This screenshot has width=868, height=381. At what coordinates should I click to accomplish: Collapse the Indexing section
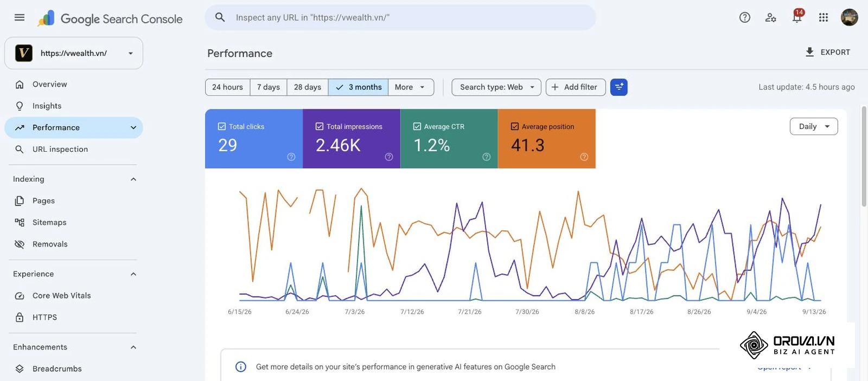pyautogui.click(x=133, y=179)
